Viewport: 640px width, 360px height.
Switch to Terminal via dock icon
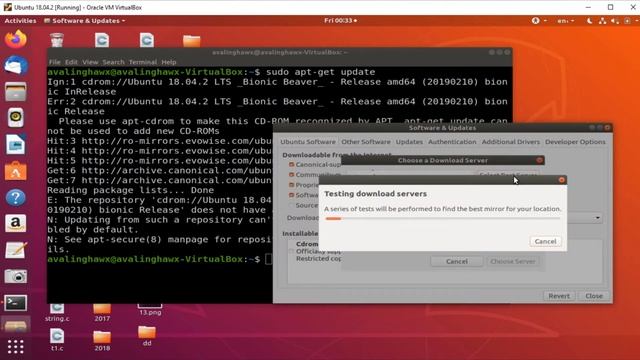[x=16, y=303]
